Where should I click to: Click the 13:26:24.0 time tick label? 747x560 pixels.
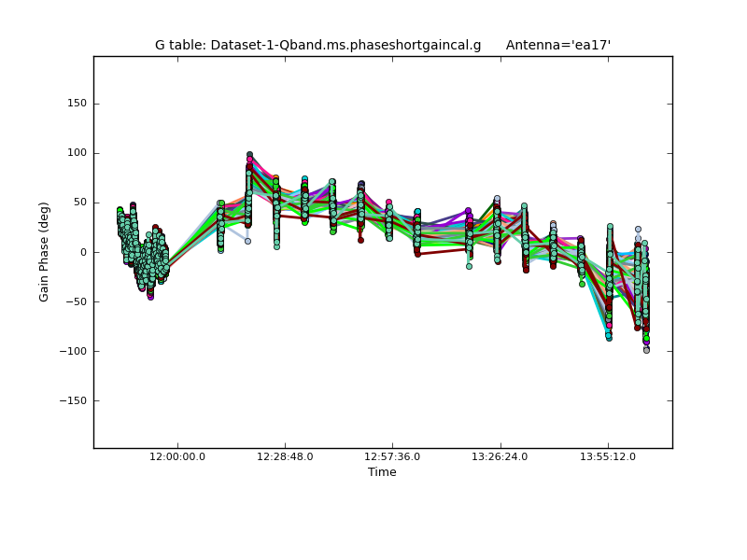click(500, 457)
